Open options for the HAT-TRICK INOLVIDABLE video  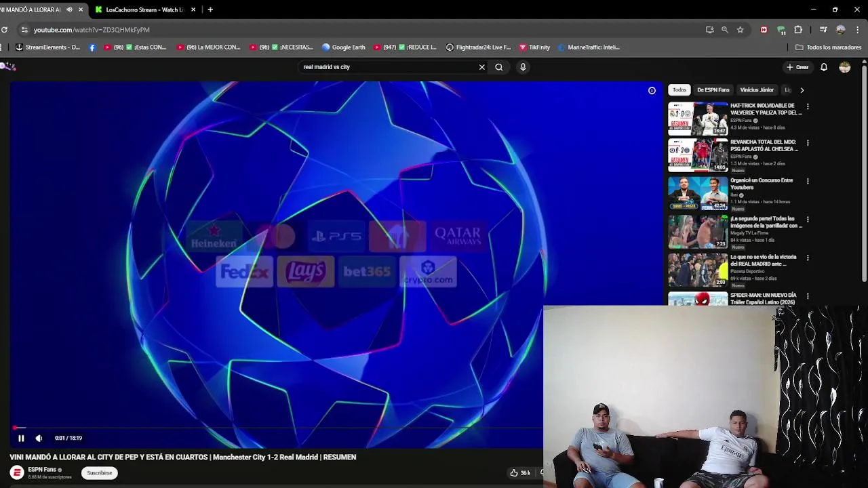pos(808,106)
